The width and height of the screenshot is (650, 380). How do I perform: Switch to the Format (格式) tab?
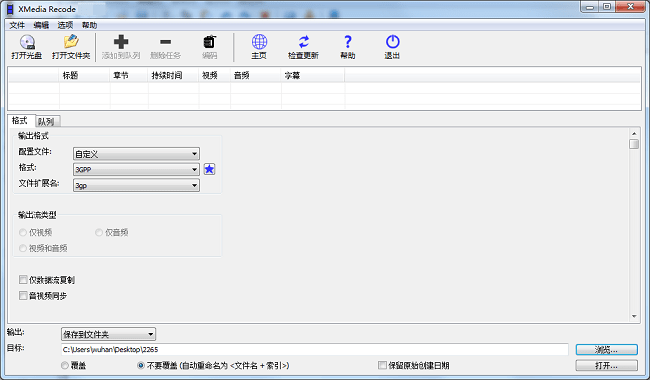[x=20, y=121]
